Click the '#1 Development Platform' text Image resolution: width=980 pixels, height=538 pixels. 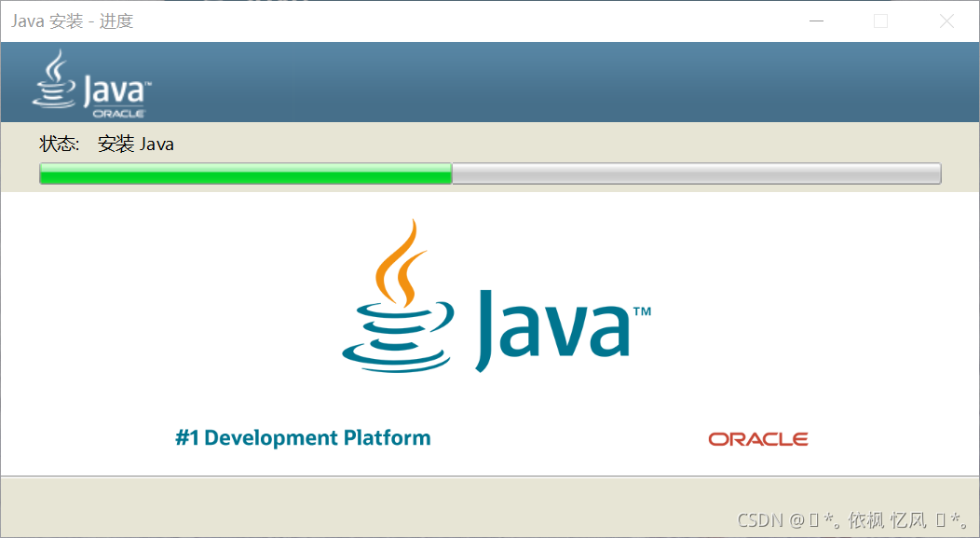click(303, 437)
